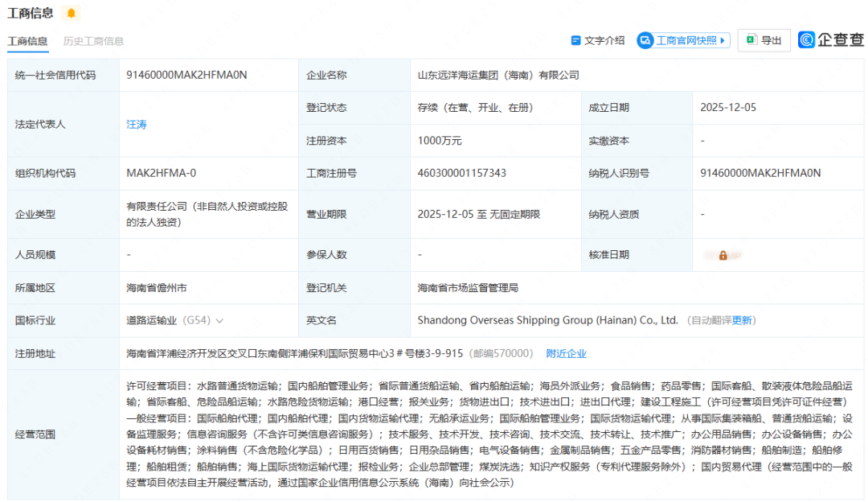
Task: Click the registration number 460300001157343
Action: point(461,173)
